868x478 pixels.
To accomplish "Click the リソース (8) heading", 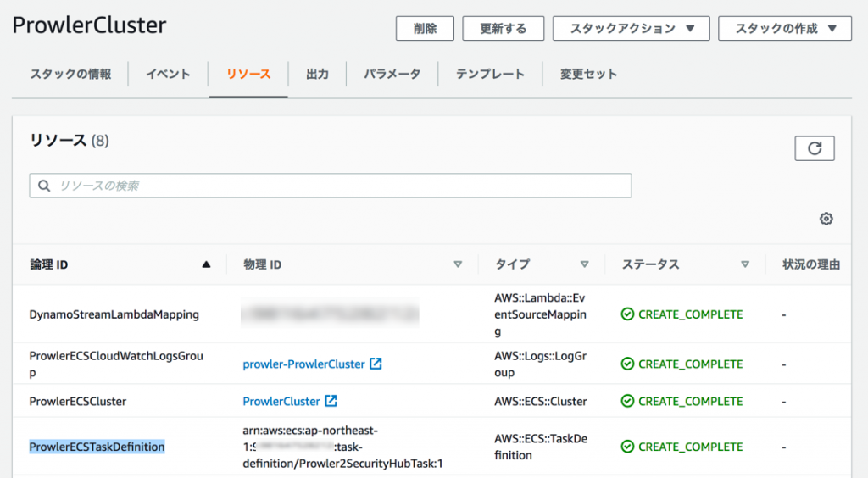I will click(70, 141).
